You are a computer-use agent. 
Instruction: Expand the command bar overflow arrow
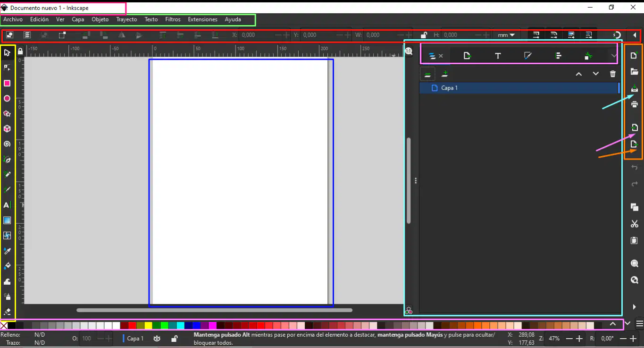pos(635,307)
